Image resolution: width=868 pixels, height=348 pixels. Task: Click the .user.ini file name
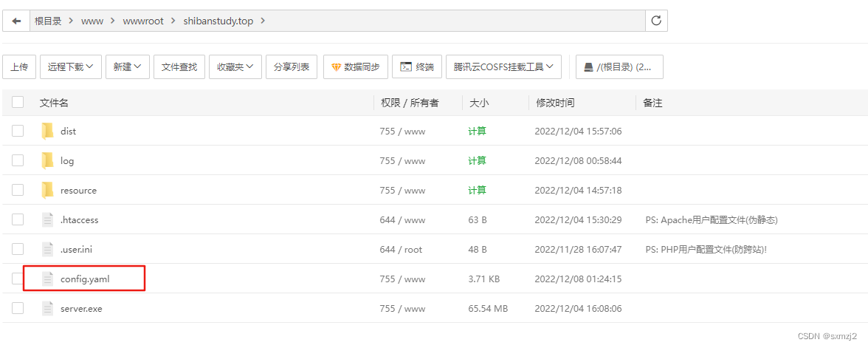pos(77,250)
